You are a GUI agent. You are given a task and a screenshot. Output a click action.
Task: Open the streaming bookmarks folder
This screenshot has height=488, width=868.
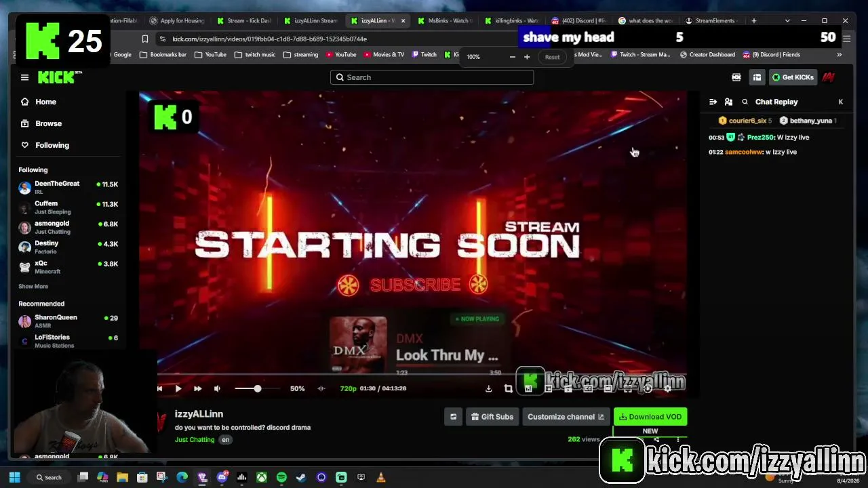(x=300, y=55)
